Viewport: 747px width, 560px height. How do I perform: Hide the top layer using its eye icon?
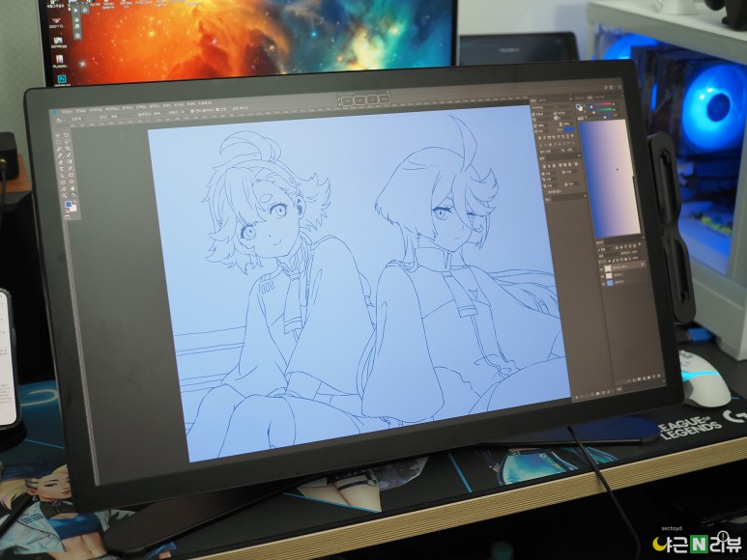[601, 269]
